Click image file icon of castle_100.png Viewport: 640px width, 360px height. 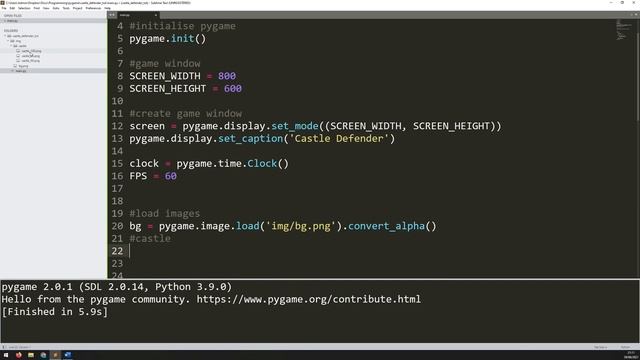[18, 51]
